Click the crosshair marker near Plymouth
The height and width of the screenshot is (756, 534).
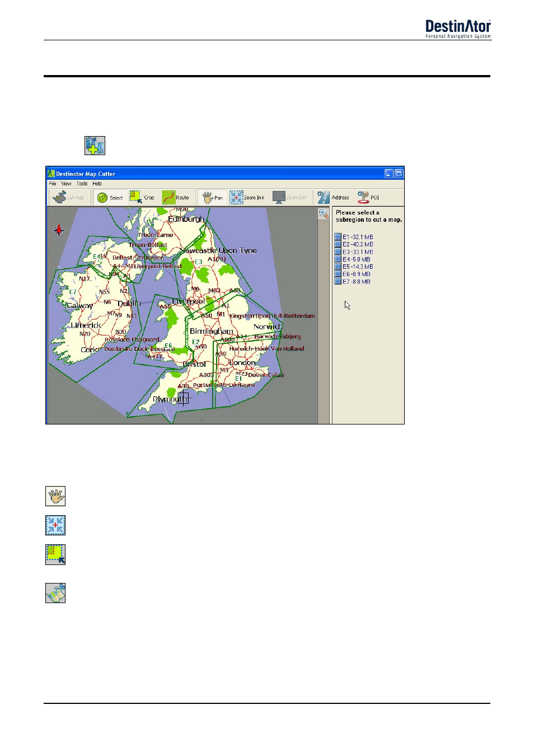pyautogui.click(x=184, y=398)
